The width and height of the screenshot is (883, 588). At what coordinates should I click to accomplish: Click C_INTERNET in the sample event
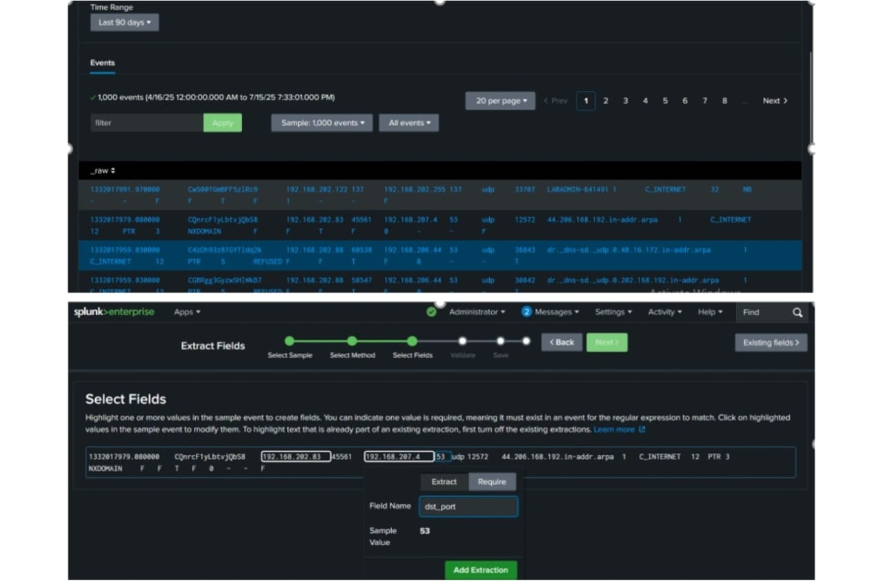click(x=659, y=456)
